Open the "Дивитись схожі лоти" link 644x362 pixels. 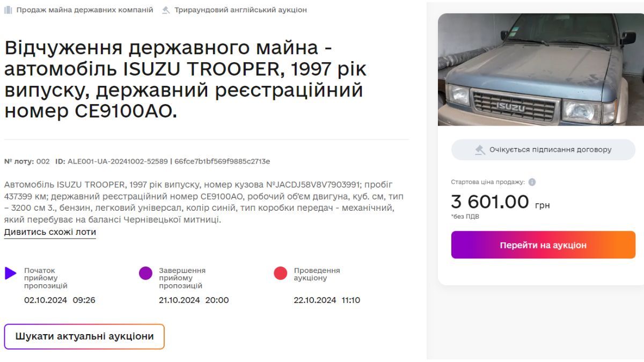click(x=50, y=232)
